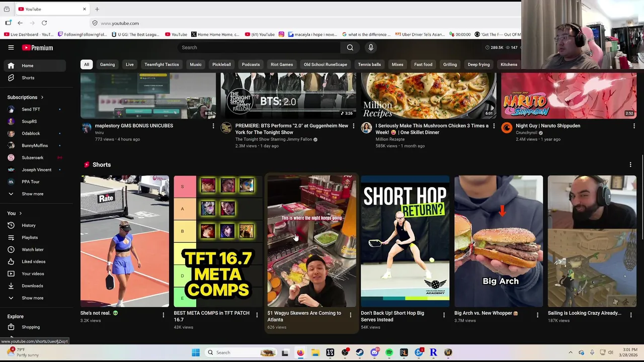The width and height of the screenshot is (644, 362).
Task: Open the Million Rezepte channel link
Action: 390,139
